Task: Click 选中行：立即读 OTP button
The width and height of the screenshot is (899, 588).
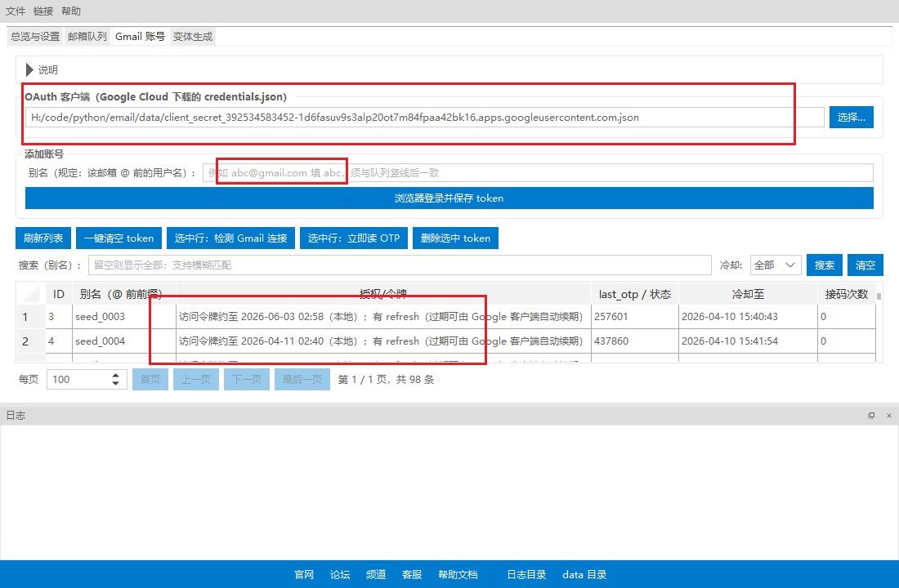Action: click(353, 238)
